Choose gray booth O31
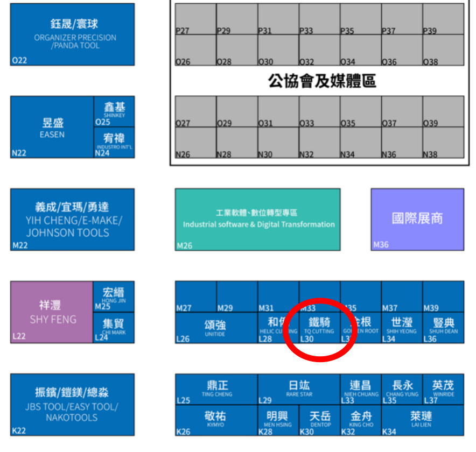The width and height of the screenshot is (476, 452). coord(278,111)
